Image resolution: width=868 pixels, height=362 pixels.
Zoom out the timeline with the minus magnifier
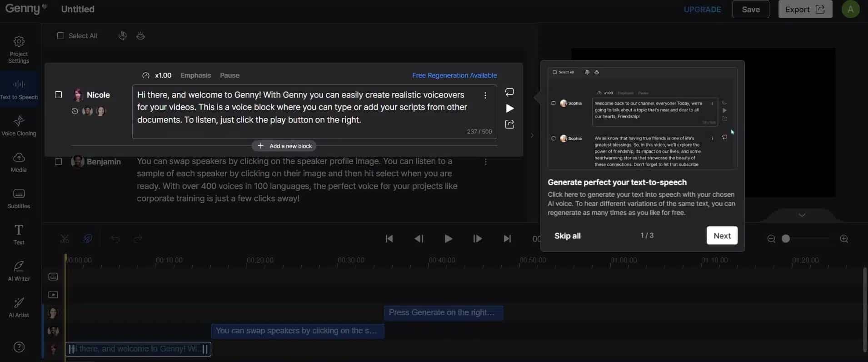(x=771, y=238)
